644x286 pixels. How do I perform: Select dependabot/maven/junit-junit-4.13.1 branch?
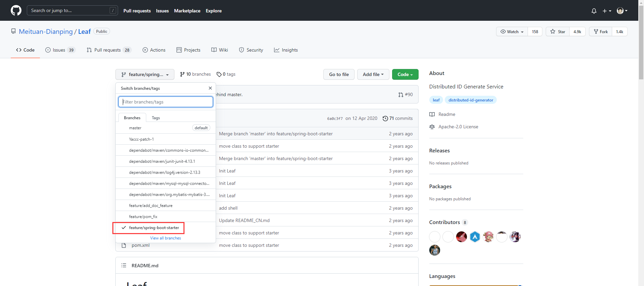[x=166, y=161]
